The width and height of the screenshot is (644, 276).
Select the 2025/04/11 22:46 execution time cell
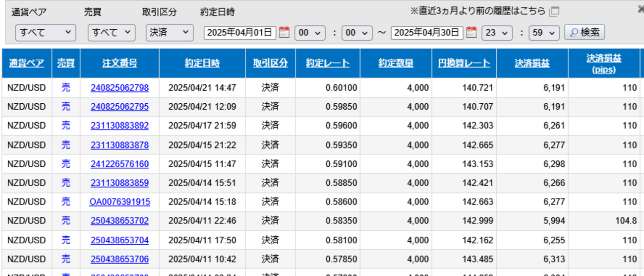(202, 221)
